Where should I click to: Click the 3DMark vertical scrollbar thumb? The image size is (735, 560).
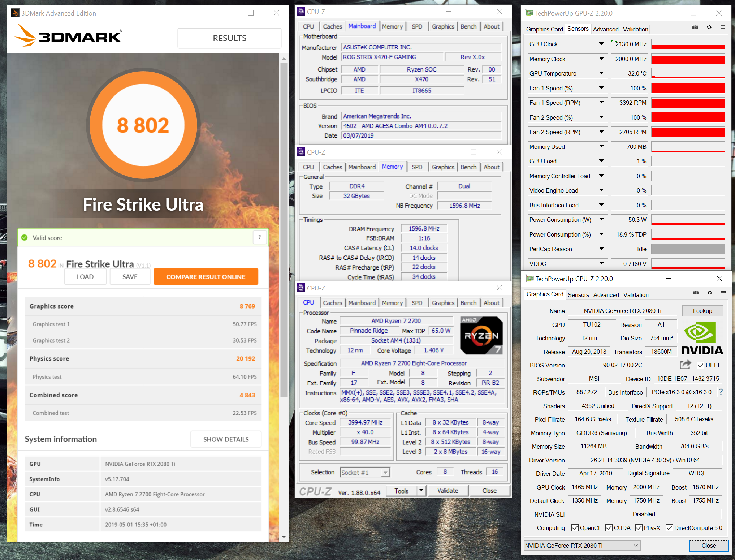point(284,229)
